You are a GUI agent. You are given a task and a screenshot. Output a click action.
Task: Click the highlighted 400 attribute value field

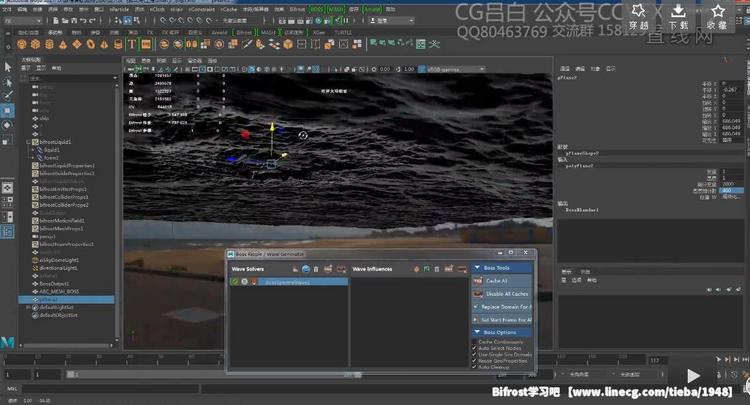[731, 190]
